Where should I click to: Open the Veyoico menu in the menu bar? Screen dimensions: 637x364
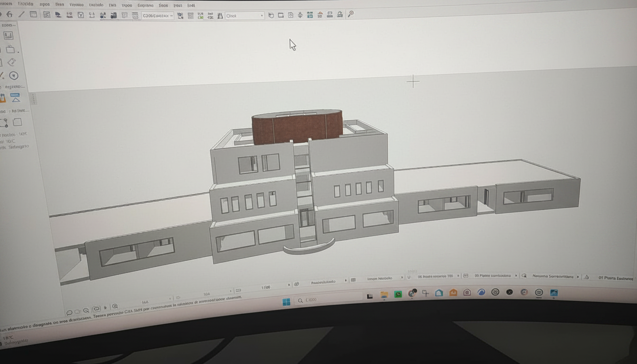coord(76,5)
